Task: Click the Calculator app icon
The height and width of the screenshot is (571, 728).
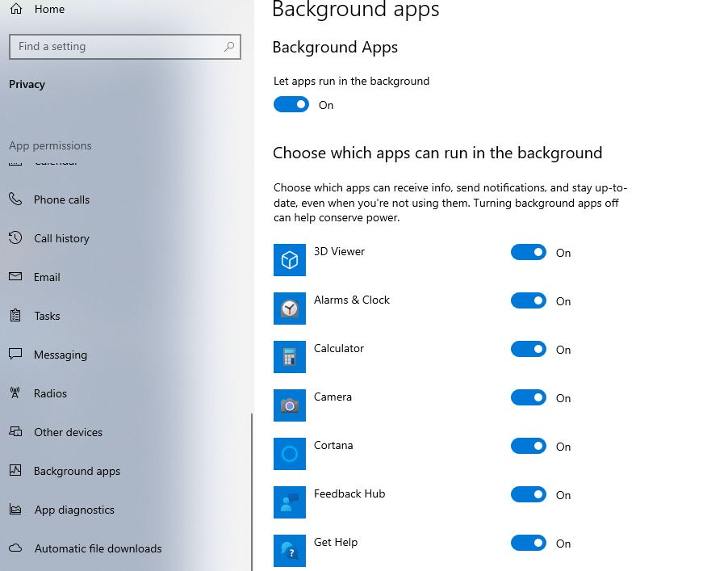Action: point(289,357)
